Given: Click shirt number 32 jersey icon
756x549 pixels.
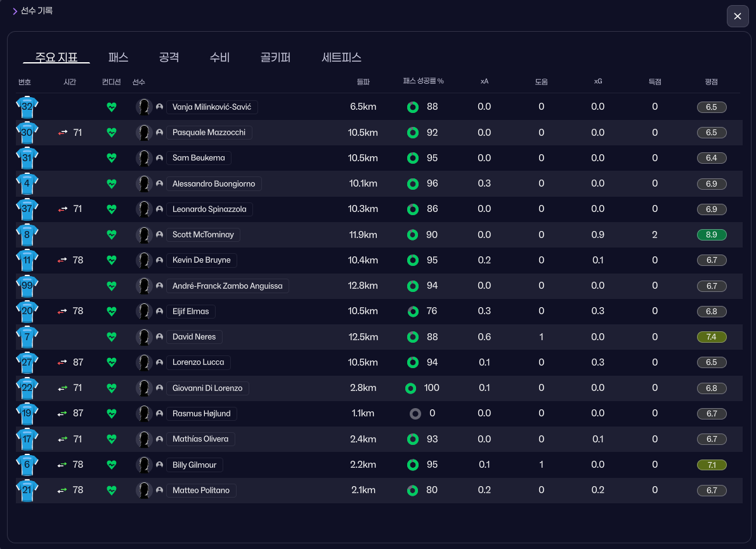Looking at the screenshot, I should click(27, 107).
